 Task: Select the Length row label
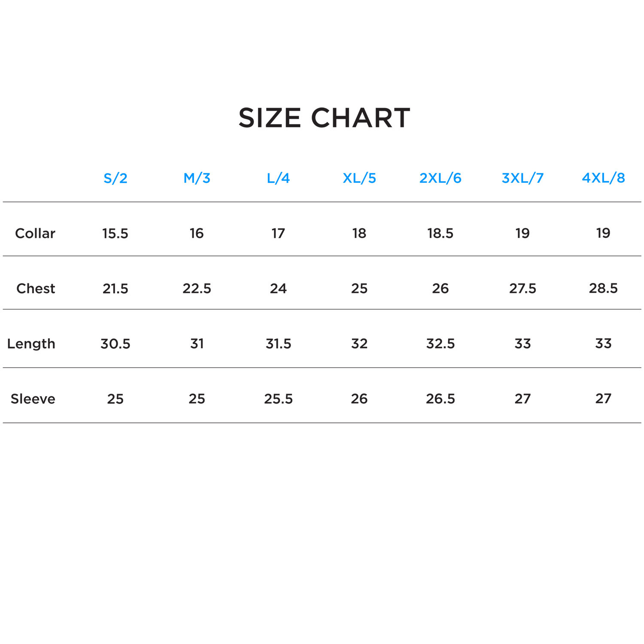(x=31, y=343)
